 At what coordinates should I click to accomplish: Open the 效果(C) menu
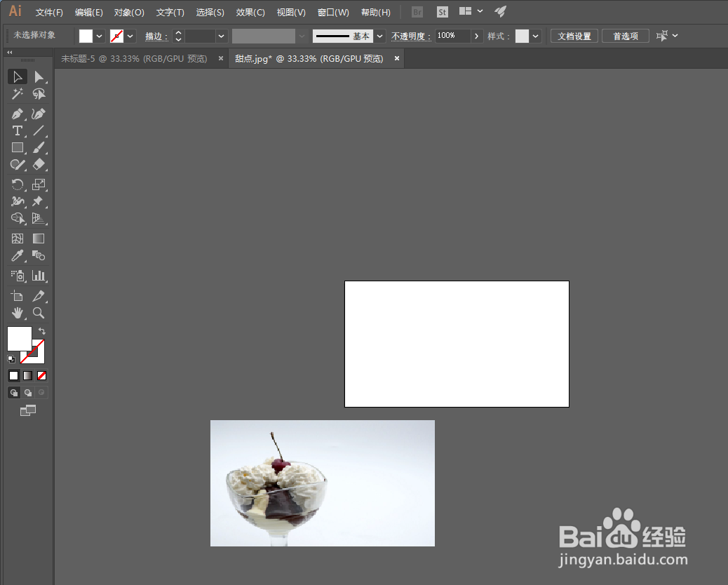pyautogui.click(x=250, y=13)
